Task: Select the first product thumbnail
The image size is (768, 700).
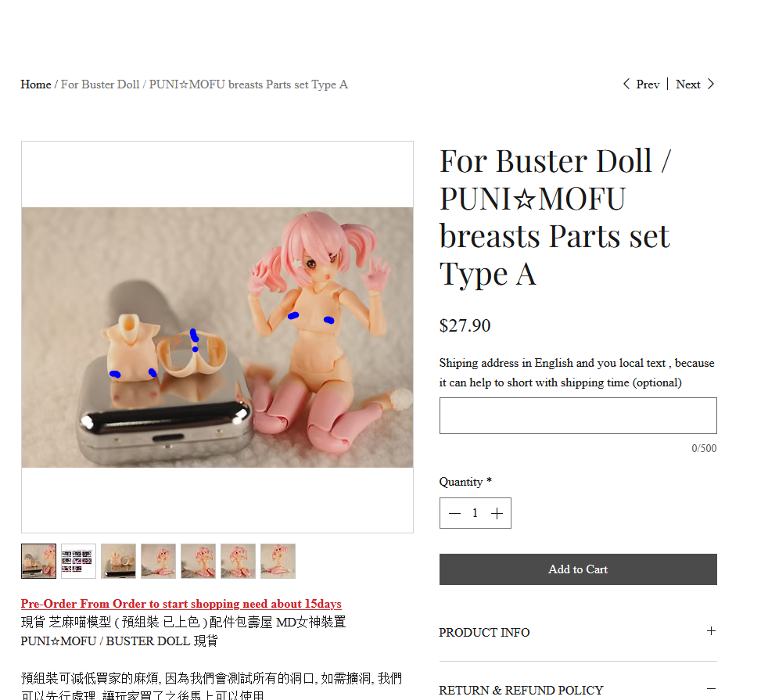Action: click(38, 561)
